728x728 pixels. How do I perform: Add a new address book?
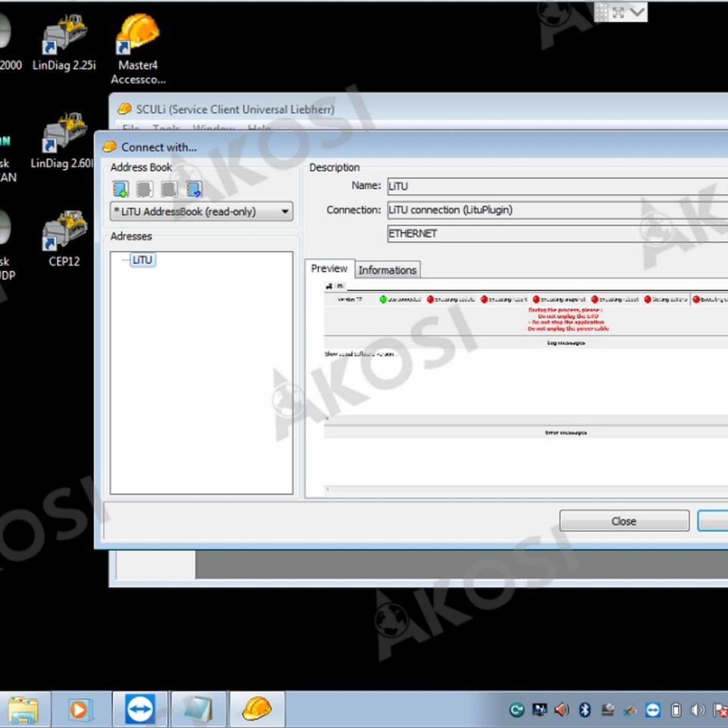click(x=121, y=189)
